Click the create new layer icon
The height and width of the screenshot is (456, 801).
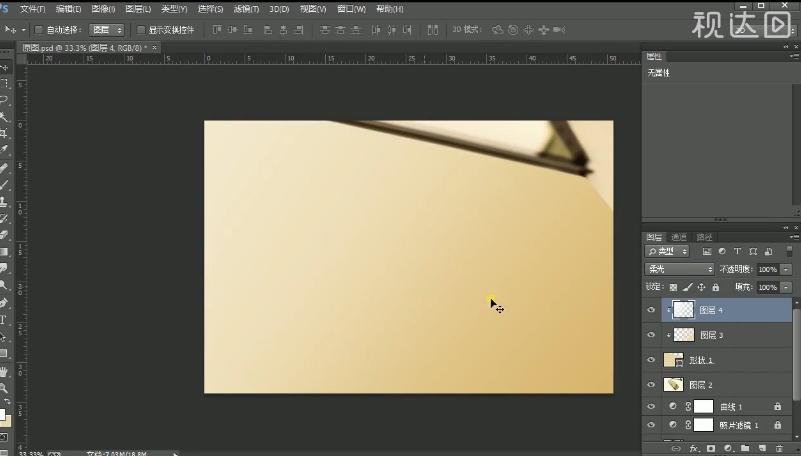pyautogui.click(x=759, y=448)
